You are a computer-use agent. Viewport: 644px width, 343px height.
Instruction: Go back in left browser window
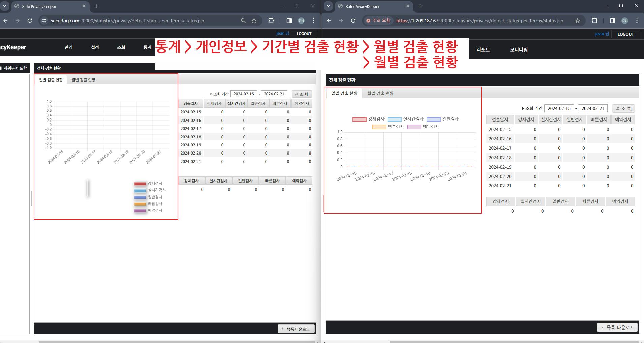[x=5, y=21]
